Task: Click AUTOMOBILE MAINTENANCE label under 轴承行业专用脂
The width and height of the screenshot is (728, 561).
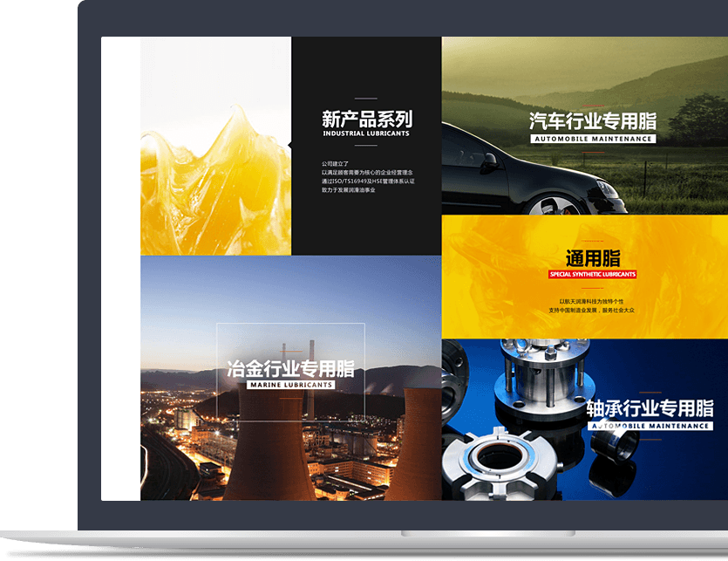Action: coord(653,428)
